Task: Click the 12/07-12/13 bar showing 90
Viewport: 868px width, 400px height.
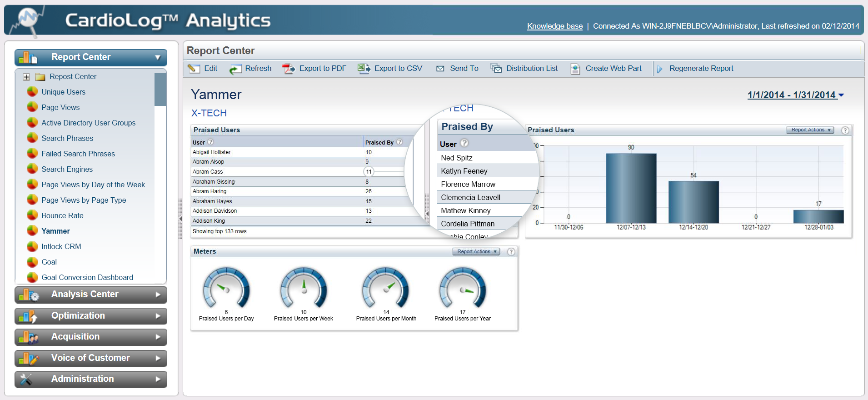Action: 631,188
